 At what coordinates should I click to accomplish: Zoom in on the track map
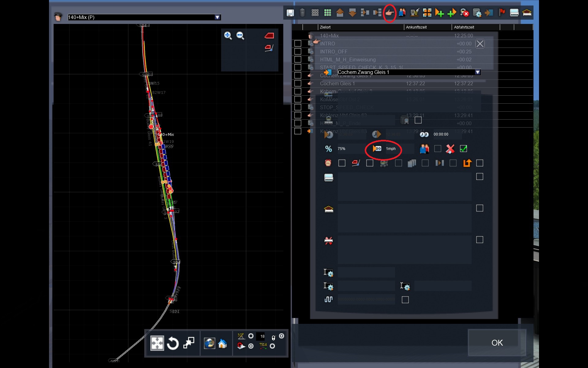coord(228,36)
